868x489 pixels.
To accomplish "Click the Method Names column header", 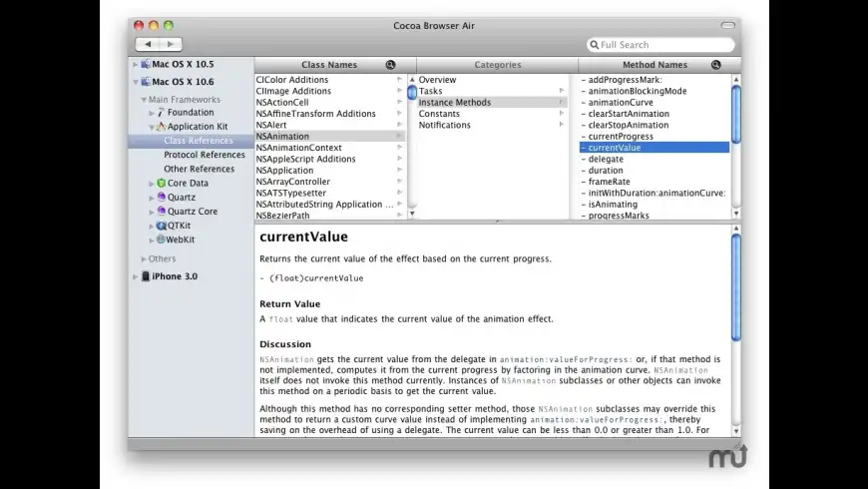I will 654,65.
